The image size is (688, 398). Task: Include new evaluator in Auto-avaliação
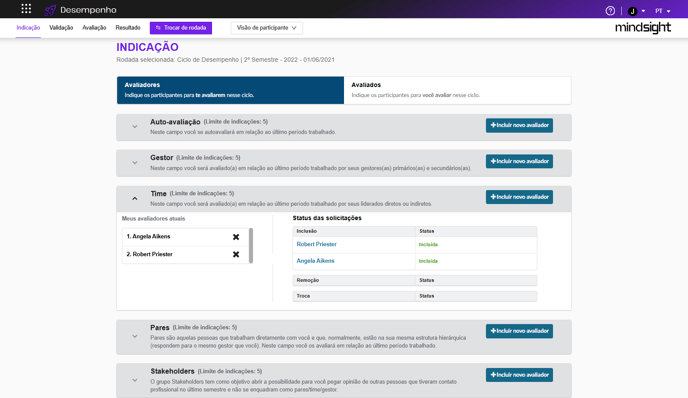[x=519, y=125]
